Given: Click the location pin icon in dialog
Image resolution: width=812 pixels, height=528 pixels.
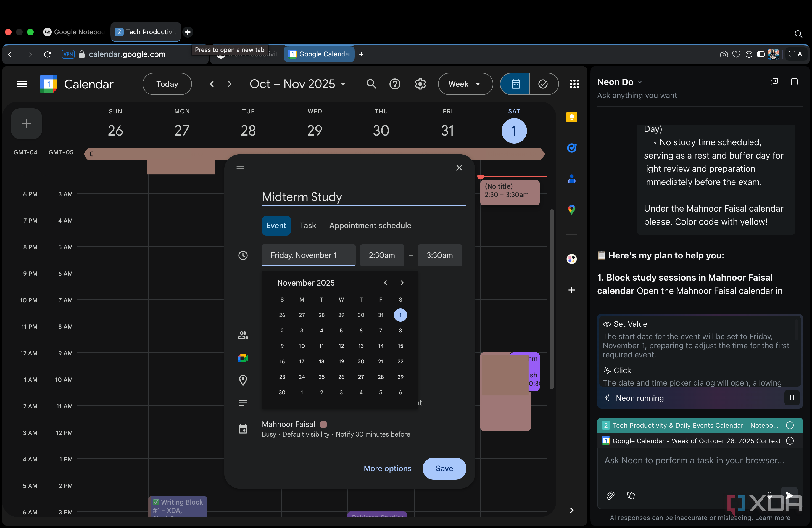Looking at the screenshot, I should [x=243, y=380].
